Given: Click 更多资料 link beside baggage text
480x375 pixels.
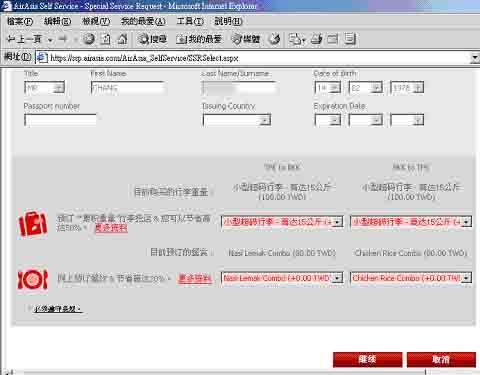Looking at the screenshot, I should point(111,228).
